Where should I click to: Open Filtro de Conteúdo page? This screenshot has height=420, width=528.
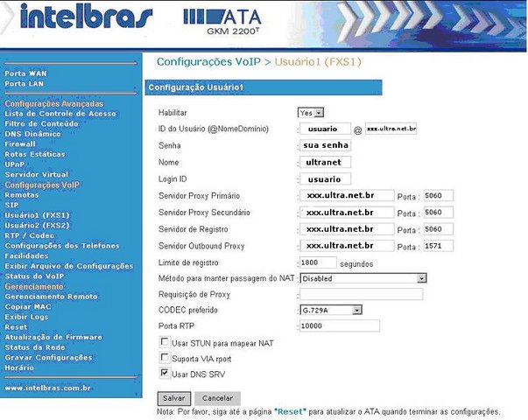[x=41, y=124]
